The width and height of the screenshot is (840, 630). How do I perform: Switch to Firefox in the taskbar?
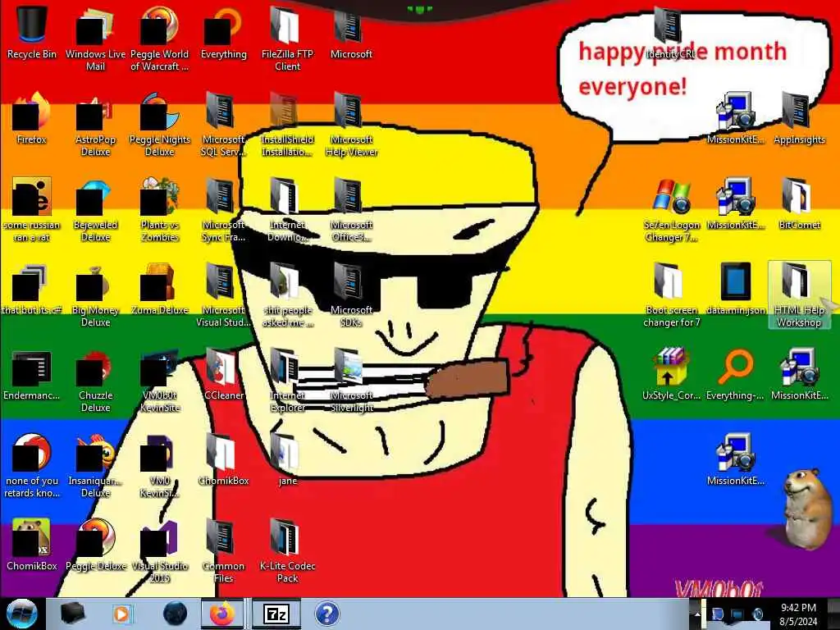pyautogui.click(x=221, y=614)
